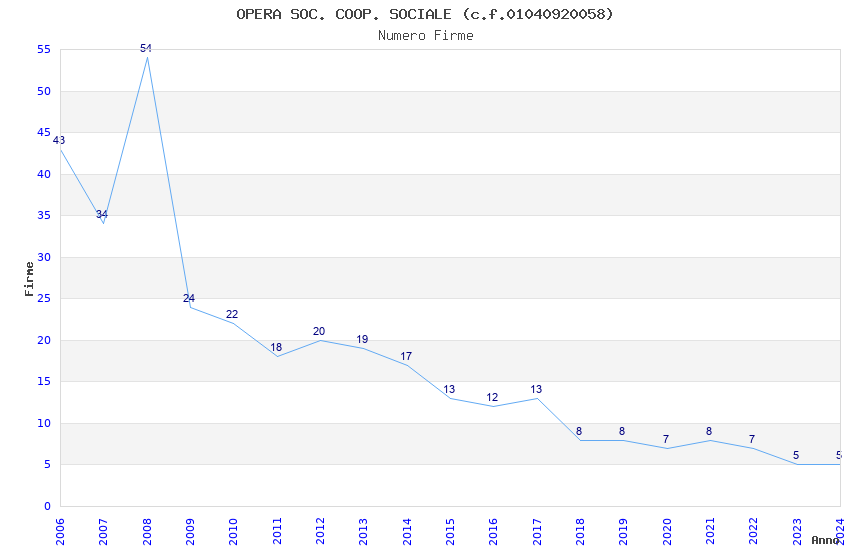Select the data label 8 for 2018
Viewport: 850px width, 550px height.
(x=579, y=431)
